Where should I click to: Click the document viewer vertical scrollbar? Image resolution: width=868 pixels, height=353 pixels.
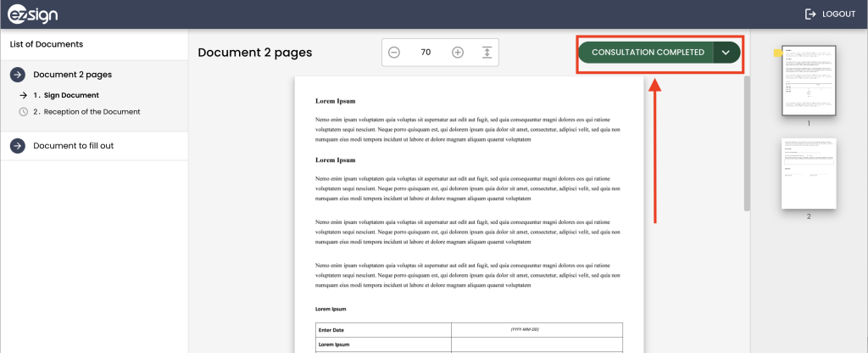(x=746, y=144)
